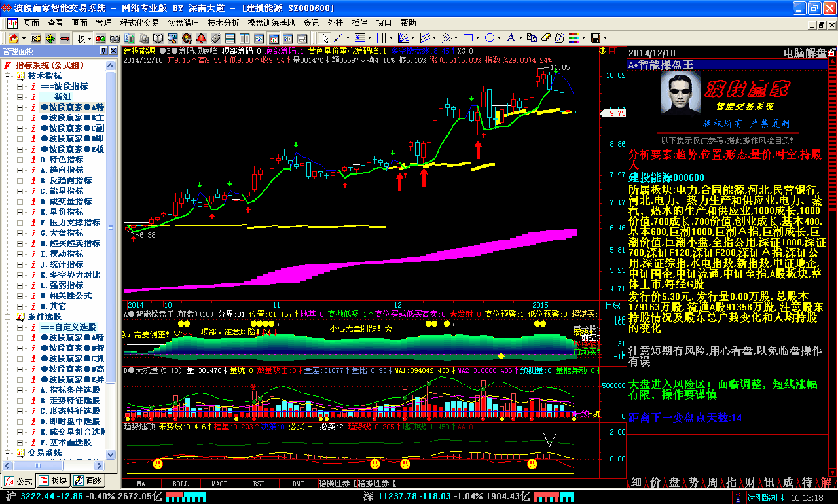838x504 pixels.
Task: Collapse the 条件选股 tree node
Action: (x=7, y=317)
